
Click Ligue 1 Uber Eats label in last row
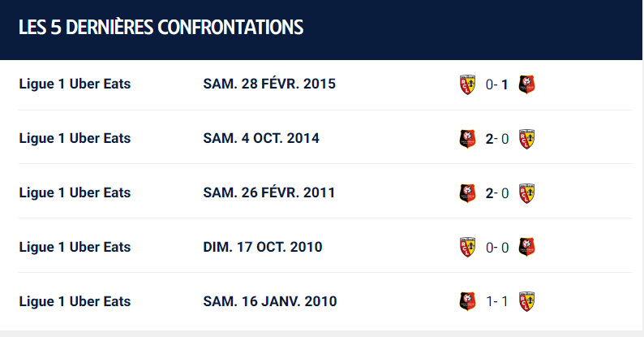tap(75, 301)
